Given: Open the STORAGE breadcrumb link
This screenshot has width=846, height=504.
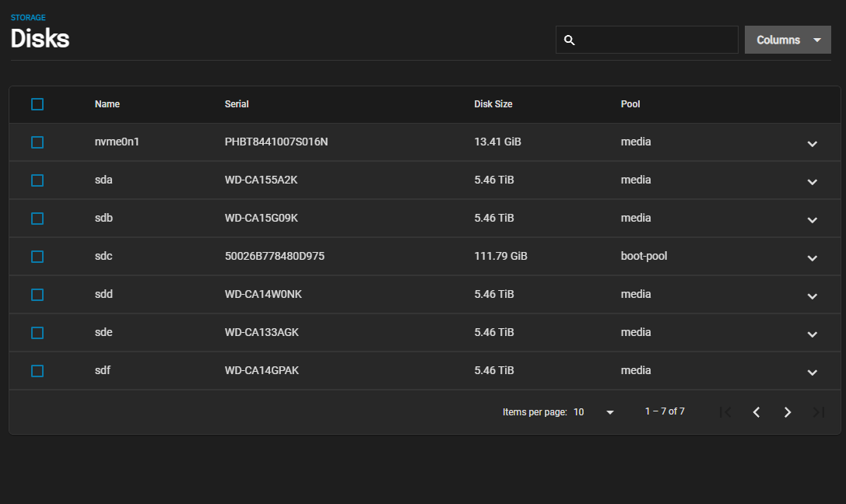Looking at the screenshot, I should coord(28,17).
